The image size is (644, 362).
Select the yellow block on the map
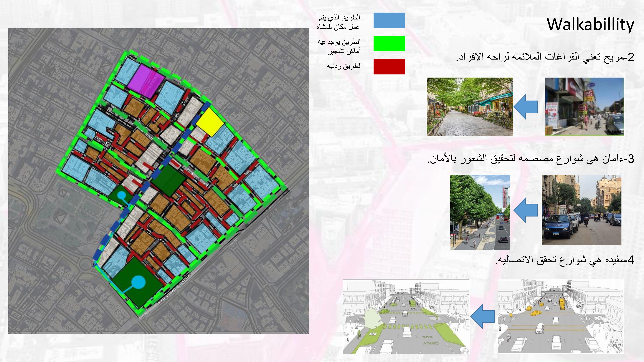tap(209, 122)
